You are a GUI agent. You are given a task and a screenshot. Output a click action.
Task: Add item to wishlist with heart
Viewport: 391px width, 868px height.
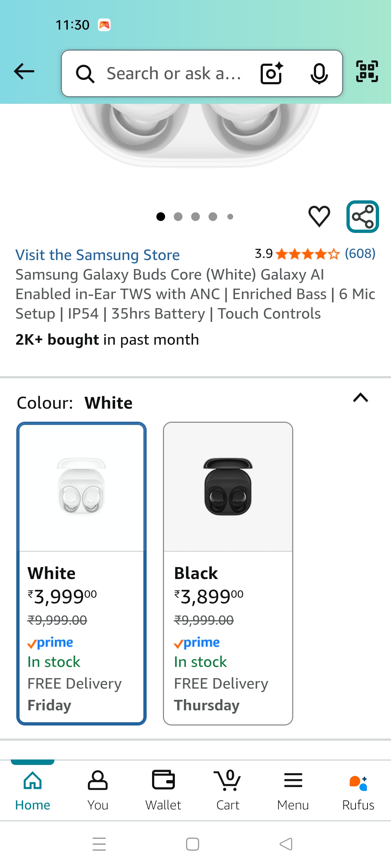pyautogui.click(x=319, y=217)
